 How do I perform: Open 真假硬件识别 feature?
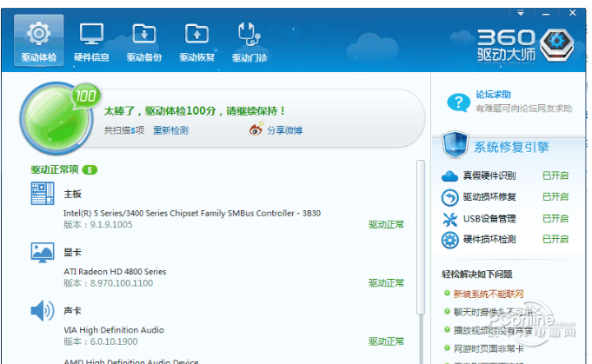[489, 175]
